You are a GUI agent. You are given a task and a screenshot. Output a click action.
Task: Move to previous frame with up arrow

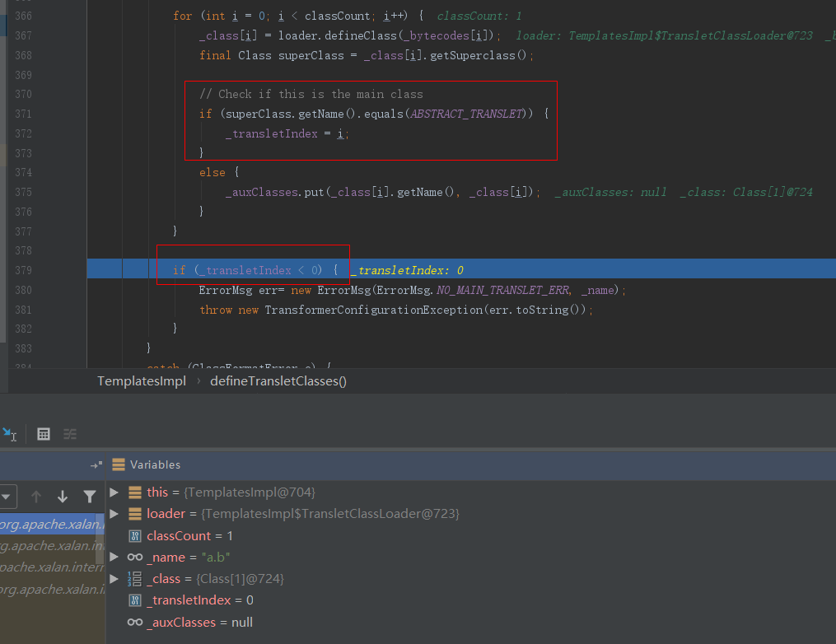(35, 497)
